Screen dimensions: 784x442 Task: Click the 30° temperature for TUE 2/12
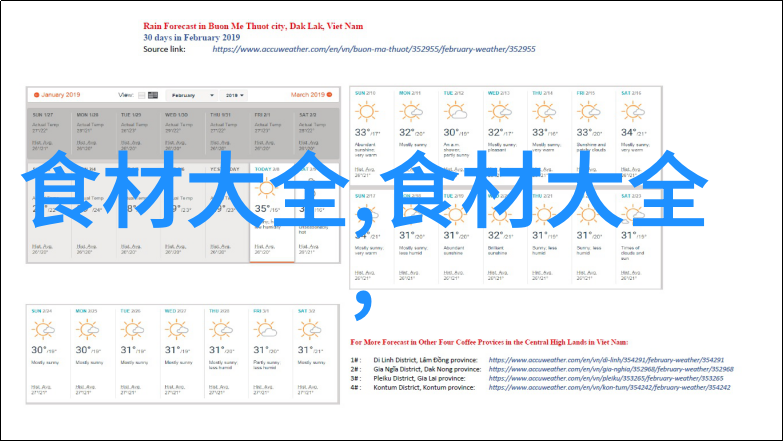[451, 132]
